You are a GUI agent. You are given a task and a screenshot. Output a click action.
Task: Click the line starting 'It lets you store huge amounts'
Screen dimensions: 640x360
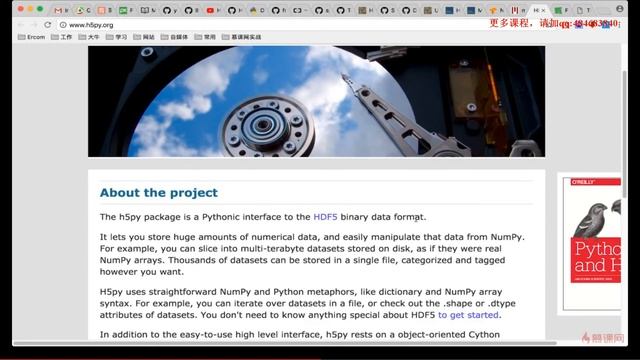pyautogui.click(x=312, y=237)
